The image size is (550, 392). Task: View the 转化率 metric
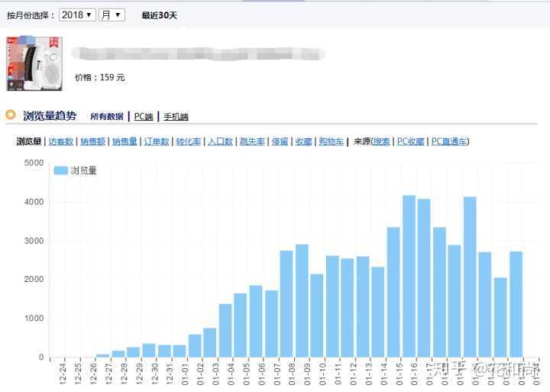coord(188,141)
